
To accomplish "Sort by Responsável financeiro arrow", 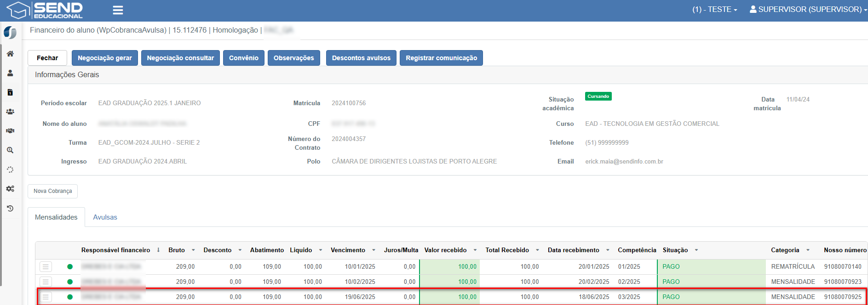I will point(158,250).
